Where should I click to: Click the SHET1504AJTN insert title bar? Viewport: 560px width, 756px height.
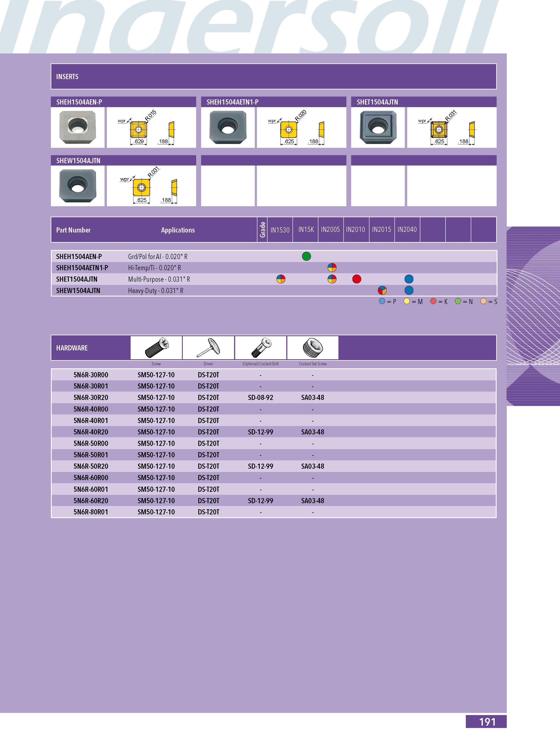[x=424, y=102]
